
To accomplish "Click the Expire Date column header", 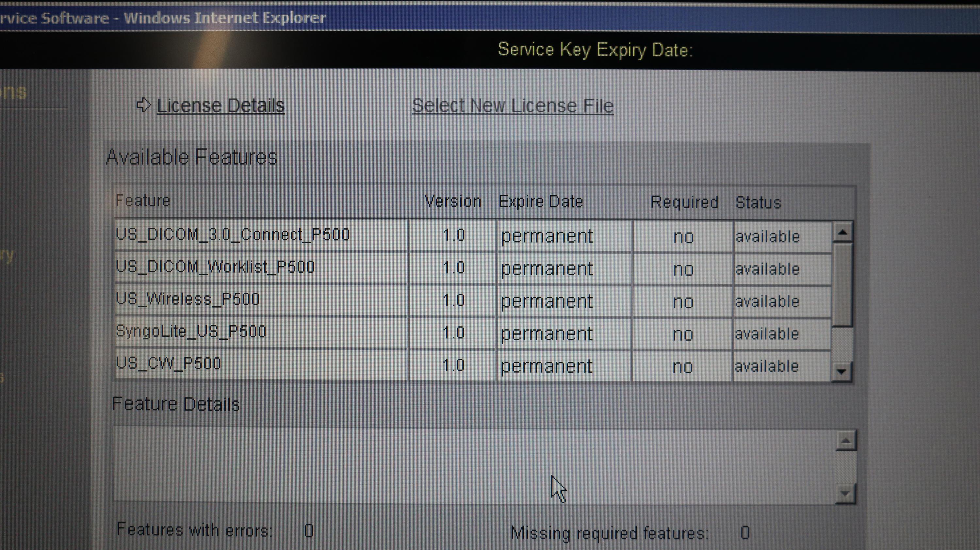I will click(541, 202).
